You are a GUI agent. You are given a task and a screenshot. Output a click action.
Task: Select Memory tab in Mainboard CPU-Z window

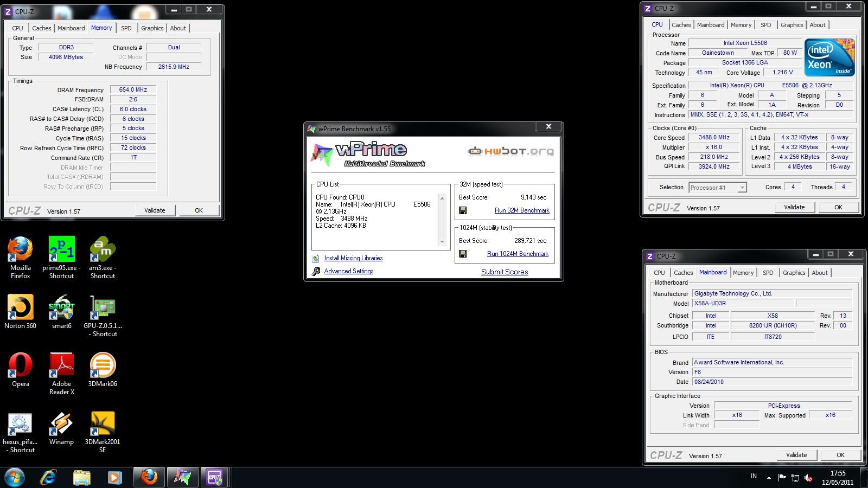743,273
